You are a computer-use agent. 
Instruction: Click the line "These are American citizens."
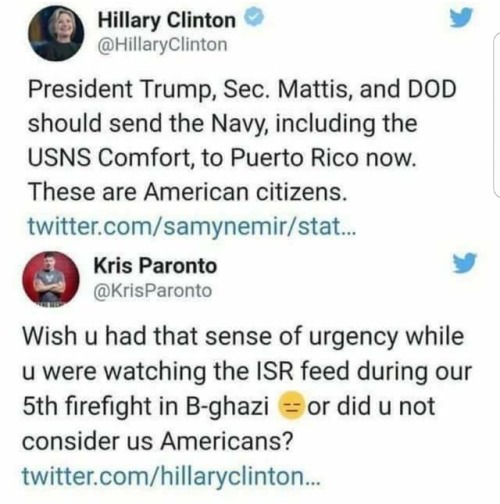coord(188,192)
